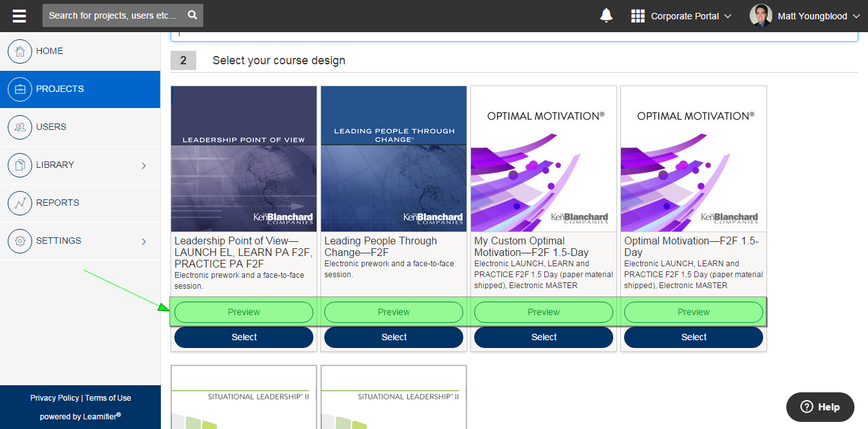Click My Custom Optimal Motivation cover image
The width and height of the screenshot is (868, 429).
tap(544, 159)
